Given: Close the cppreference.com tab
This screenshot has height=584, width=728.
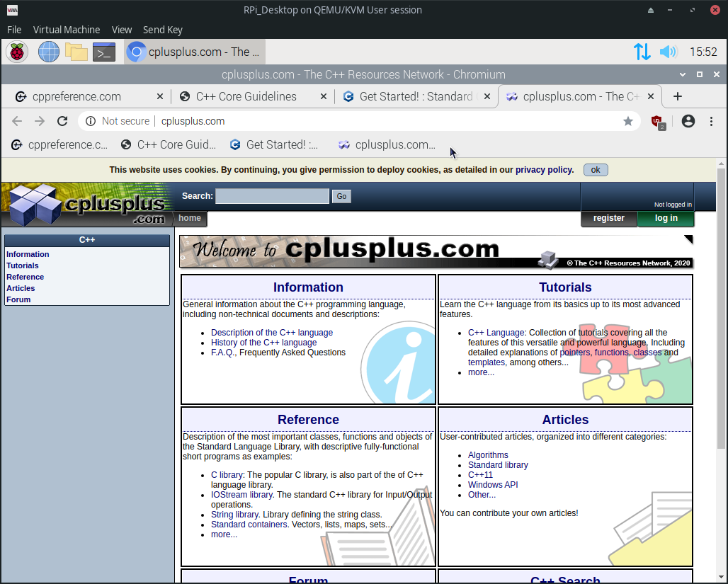Looking at the screenshot, I should pyautogui.click(x=160, y=96).
